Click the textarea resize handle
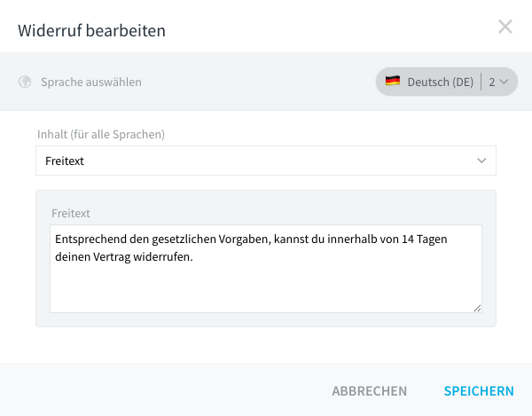This screenshot has height=416, width=532. click(477, 308)
